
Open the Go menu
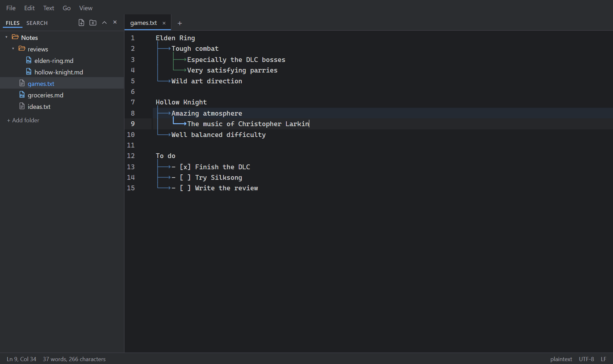click(66, 8)
